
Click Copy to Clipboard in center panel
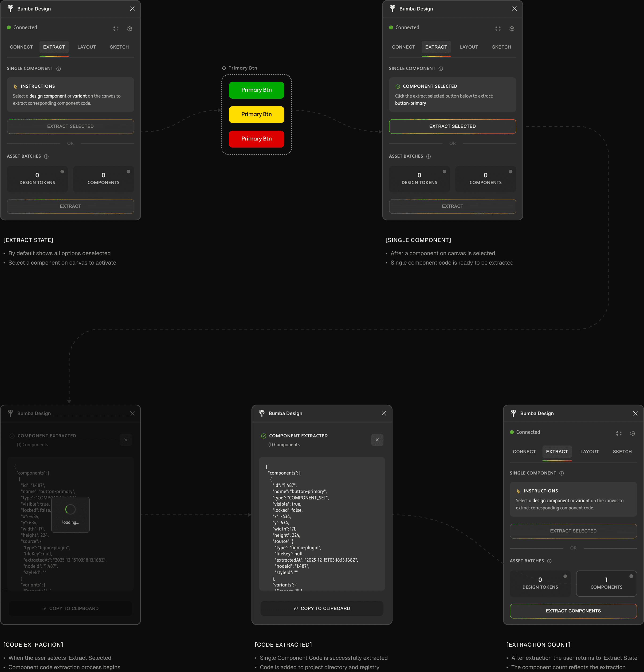click(x=322, y=608)
